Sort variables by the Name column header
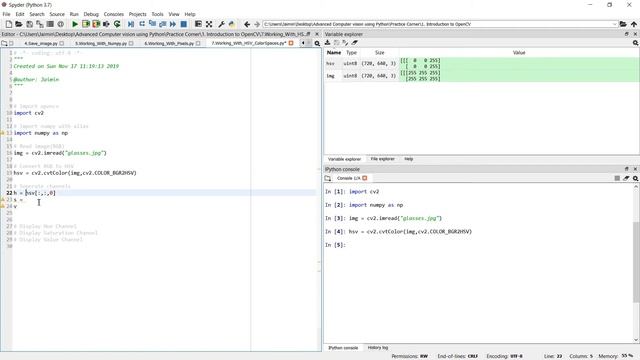Image resolution: width=640 pixels, height=360 pixels. (x=334, y=53)
